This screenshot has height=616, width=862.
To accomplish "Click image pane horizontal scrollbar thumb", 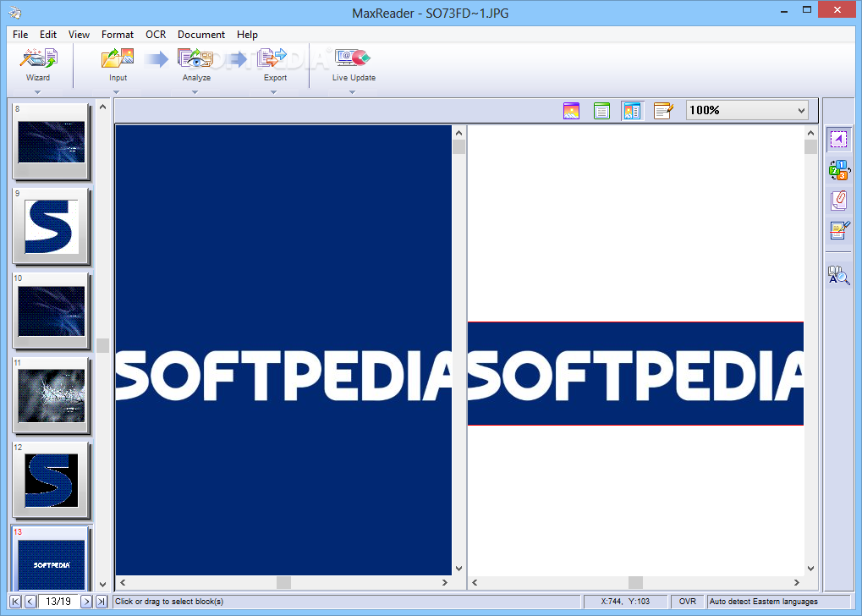I will tap(283, 582).
